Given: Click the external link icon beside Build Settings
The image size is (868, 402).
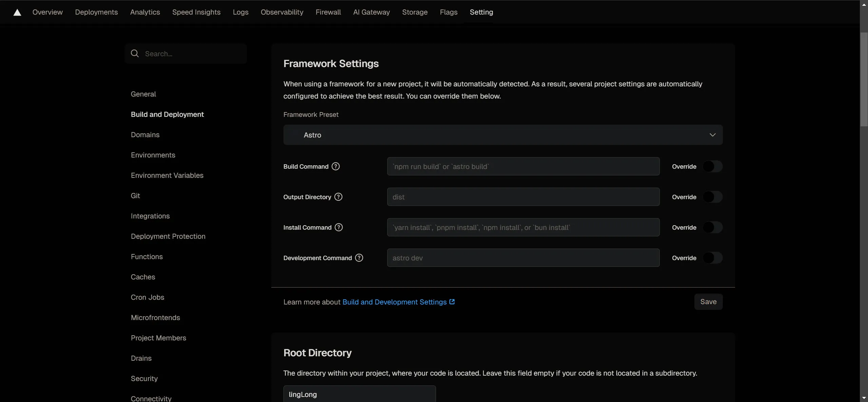Looking at the screenshot, I should pyautogui.click(x=452, y=302).
